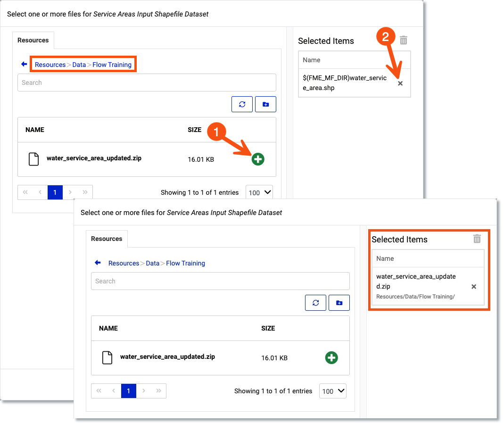Add water_service_area_updated.zip with green plus icon

tap(258, 159)
